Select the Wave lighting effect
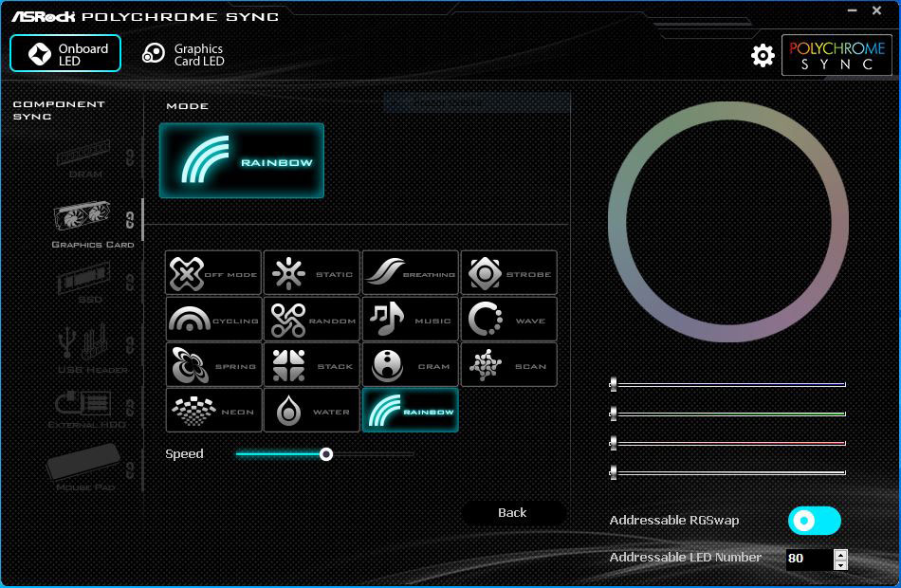This screenshot has width=901, height=588. (508, 320)
